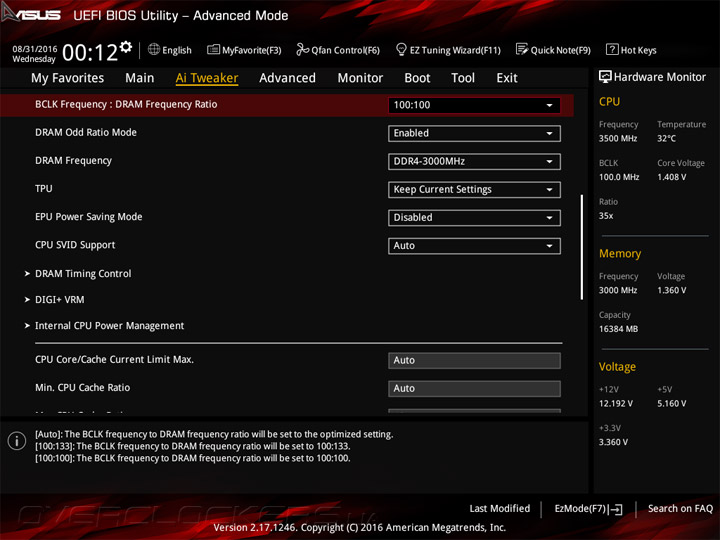This screenshot has height=540, width=720.
Task: Select the Ai Tweaker tab
Action: (x=207, y=78)
